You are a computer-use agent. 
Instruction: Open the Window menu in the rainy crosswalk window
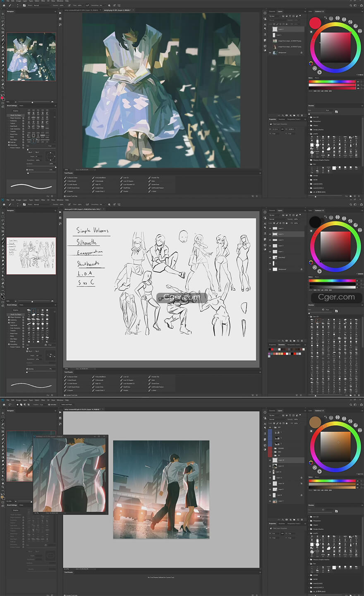60,400
